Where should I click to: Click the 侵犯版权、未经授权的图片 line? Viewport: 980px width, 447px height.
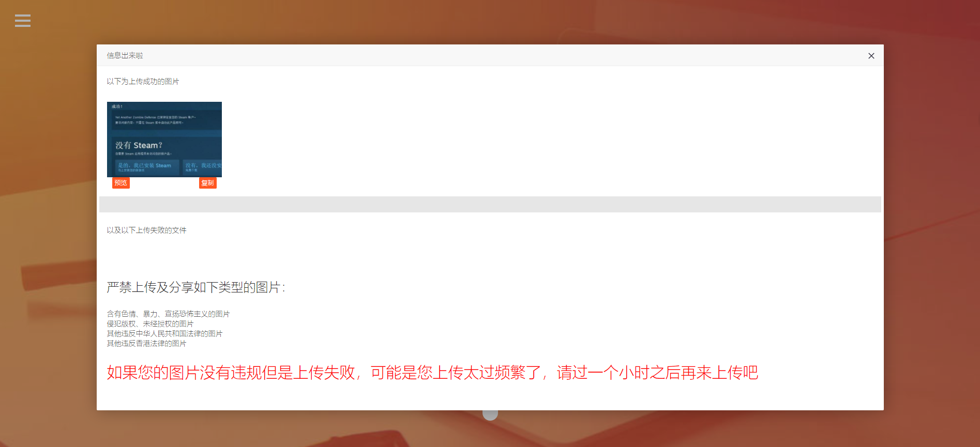click(x=150, y=324)
